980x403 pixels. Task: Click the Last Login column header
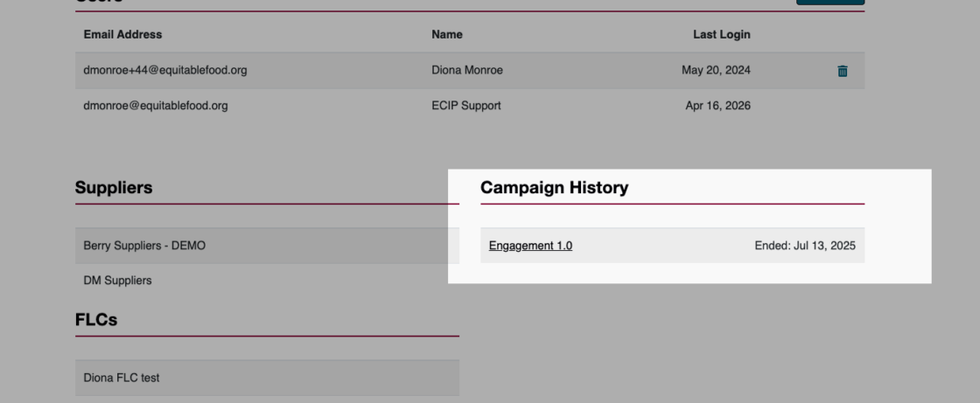[x=721, y=35]
